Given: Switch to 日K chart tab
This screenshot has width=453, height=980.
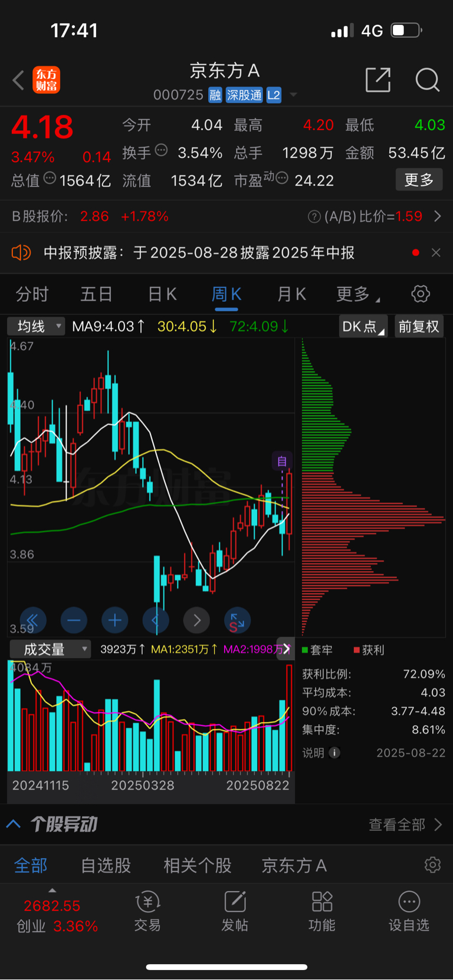Looking at the screenshot, I should coord(162,294).
